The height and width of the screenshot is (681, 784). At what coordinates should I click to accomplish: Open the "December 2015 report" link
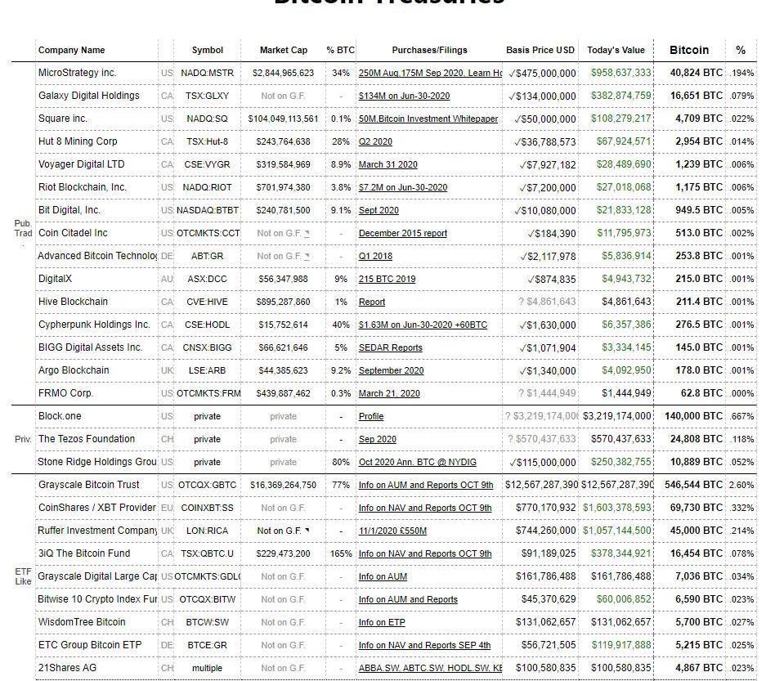pos(402,234)
